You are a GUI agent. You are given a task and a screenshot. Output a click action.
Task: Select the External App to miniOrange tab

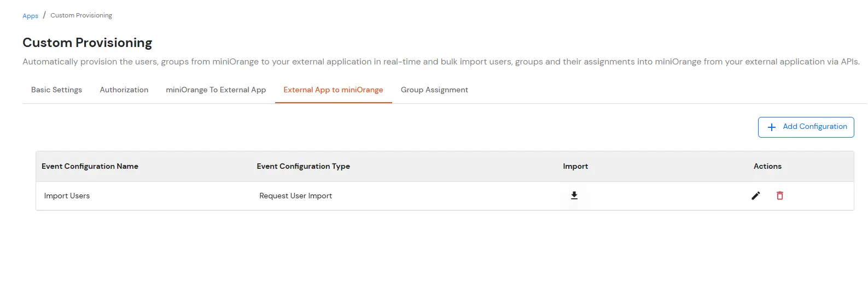pos(333,90)
